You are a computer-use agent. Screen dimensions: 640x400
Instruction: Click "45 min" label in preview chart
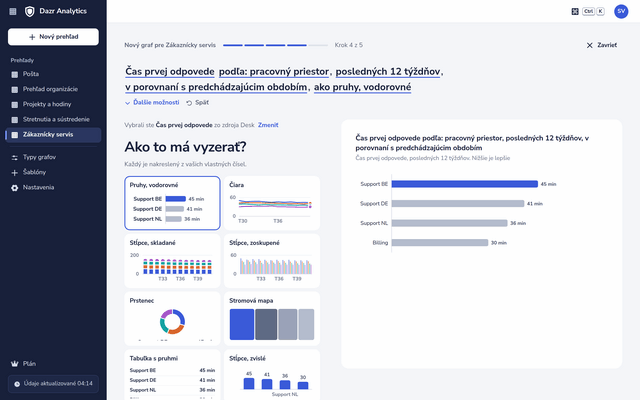[548, 184]
